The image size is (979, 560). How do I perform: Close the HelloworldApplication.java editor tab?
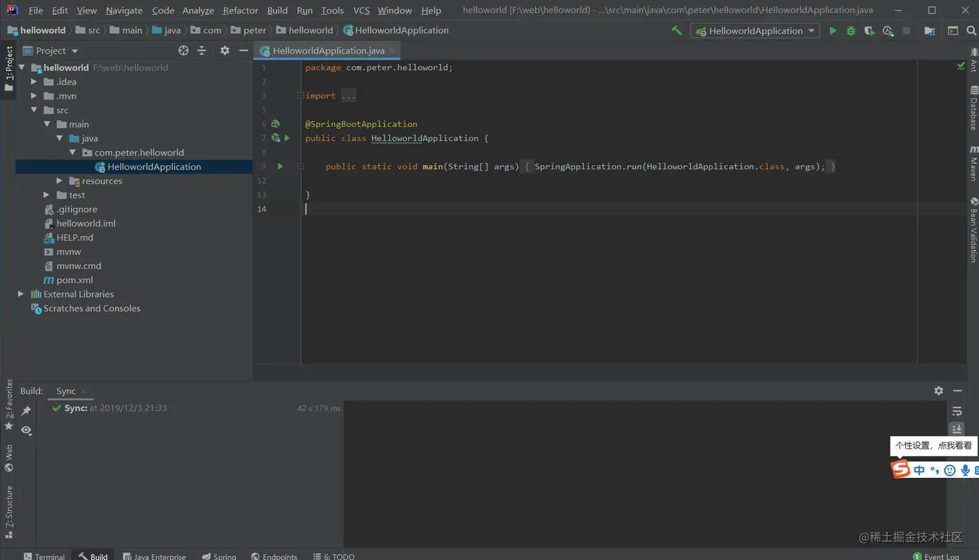392,50
